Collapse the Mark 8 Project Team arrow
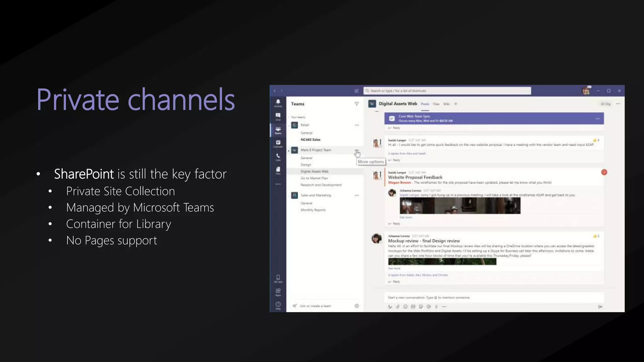Screen dimensions: 644x362 (289, 151)
